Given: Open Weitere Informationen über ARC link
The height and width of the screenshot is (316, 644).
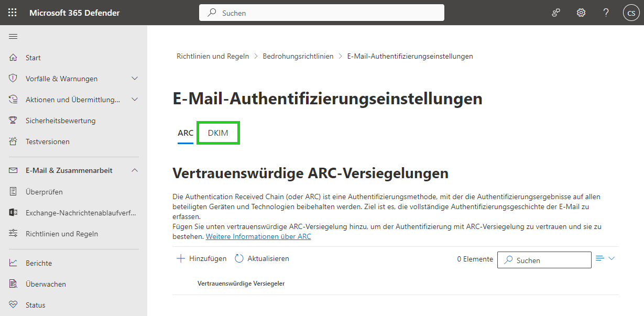Looking at the screenshot, I should coord(258,237).
